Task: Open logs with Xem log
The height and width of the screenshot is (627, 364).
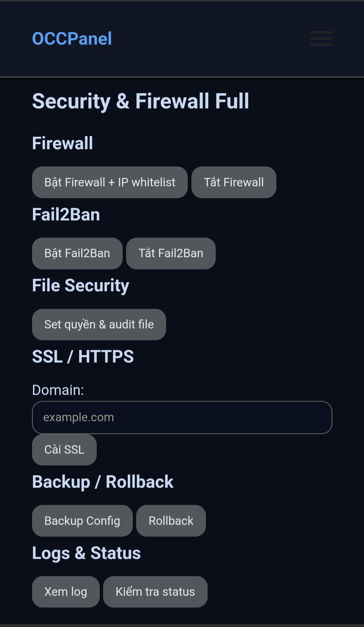Action: click(x=66, y=592)
